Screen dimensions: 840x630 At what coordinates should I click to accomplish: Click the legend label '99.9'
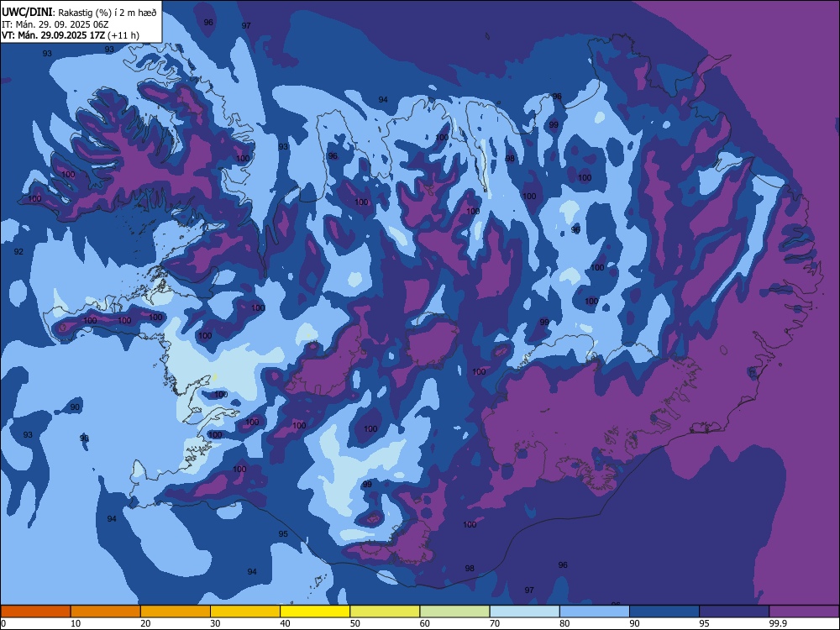(777, 623)
